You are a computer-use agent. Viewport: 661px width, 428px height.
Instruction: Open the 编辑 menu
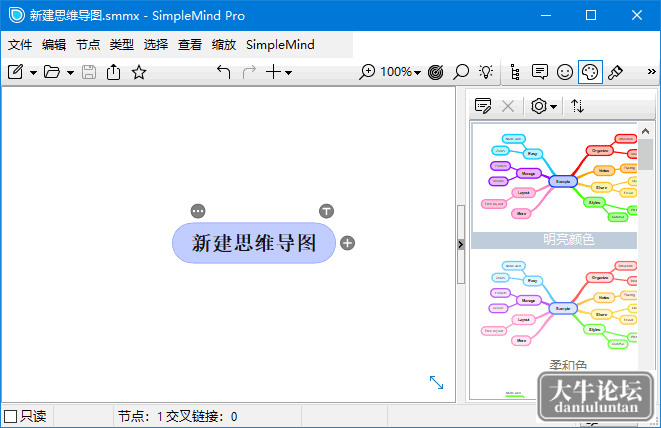point(54,45)
